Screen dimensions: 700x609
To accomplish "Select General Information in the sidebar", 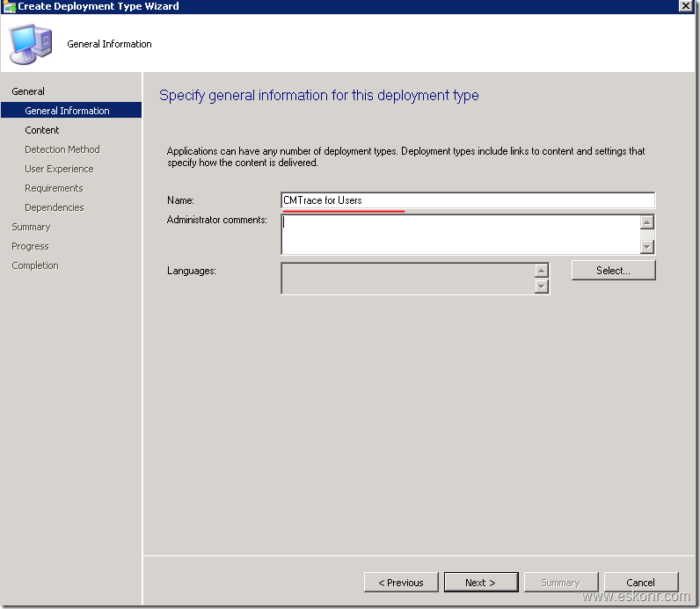I will (x=68, y=111).
